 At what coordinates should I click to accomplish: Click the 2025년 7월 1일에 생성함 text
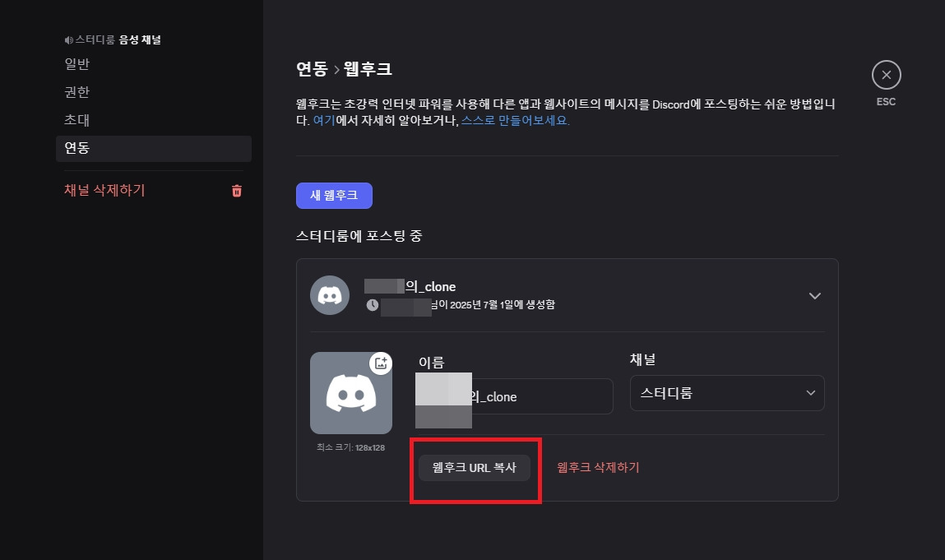pos(502,305)
